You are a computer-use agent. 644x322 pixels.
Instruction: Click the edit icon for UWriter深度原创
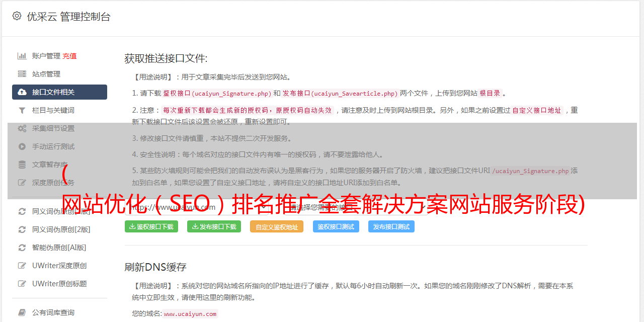[22, 266]
